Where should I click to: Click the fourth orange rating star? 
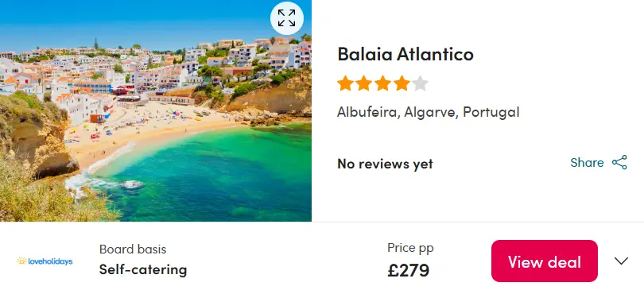(x=402, y=83)
